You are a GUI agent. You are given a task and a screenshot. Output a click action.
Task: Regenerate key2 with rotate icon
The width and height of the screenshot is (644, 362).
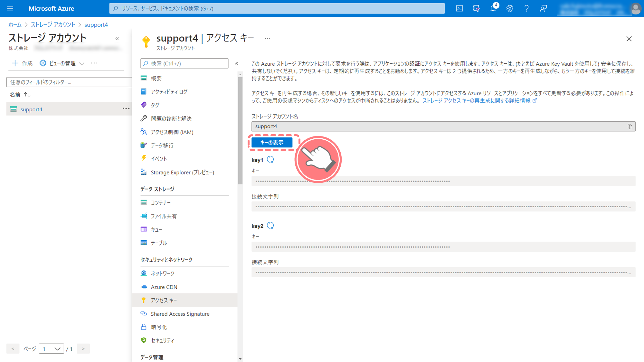click(270, 226)
